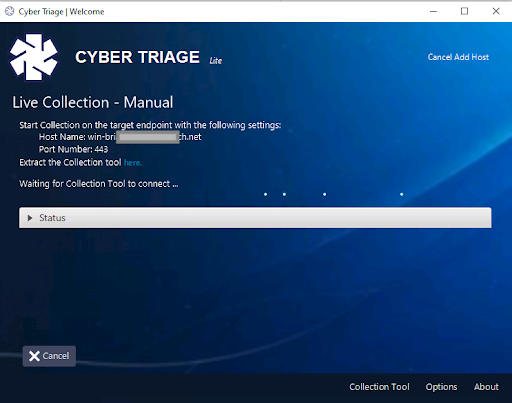Open About in the footer
512x403 pixels.
[486, 387]
